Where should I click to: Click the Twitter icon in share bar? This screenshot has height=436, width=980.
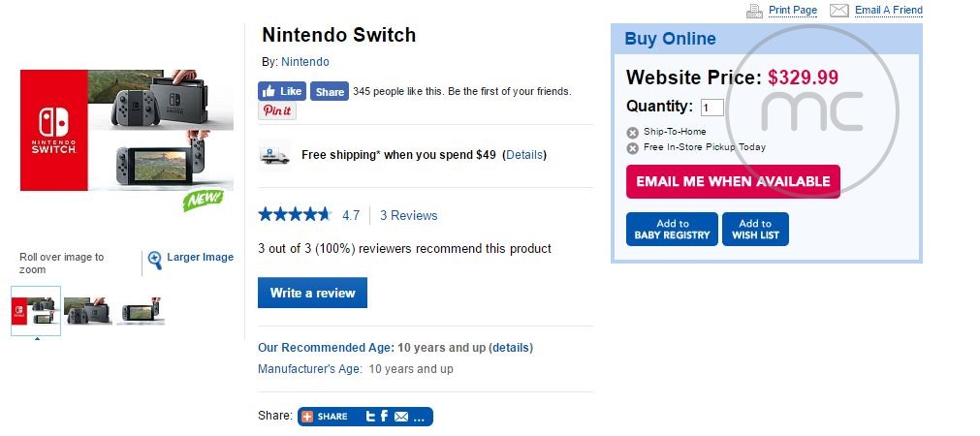pos(370,417)
